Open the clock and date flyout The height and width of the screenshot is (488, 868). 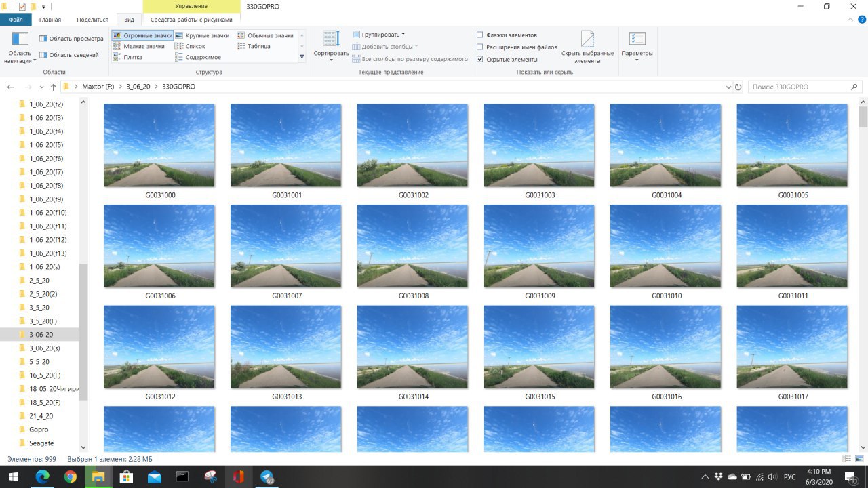pyautogui.click(x=818, y=476)
